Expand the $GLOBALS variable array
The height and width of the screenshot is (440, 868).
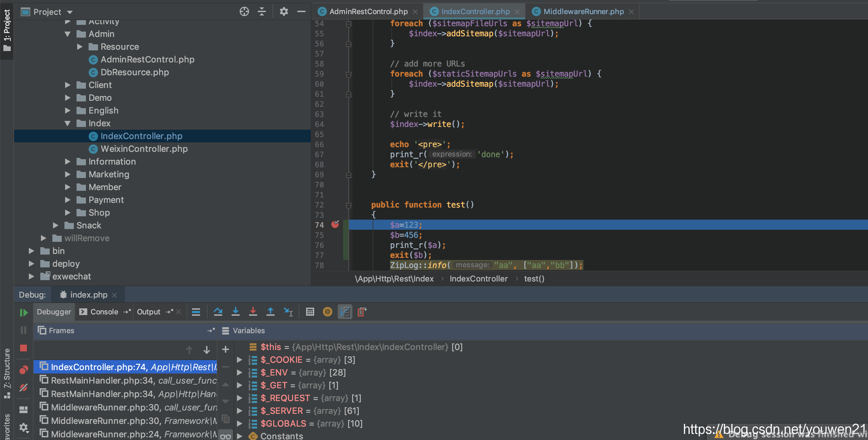239,424
